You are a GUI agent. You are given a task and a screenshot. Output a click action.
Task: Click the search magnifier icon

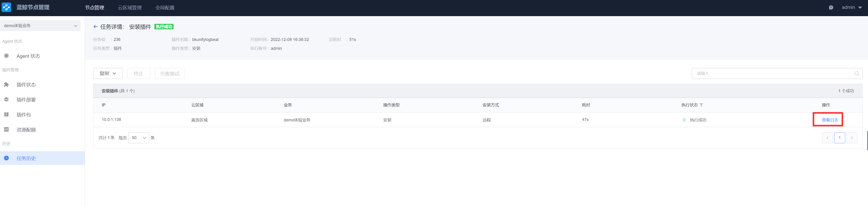pos(856,73)
